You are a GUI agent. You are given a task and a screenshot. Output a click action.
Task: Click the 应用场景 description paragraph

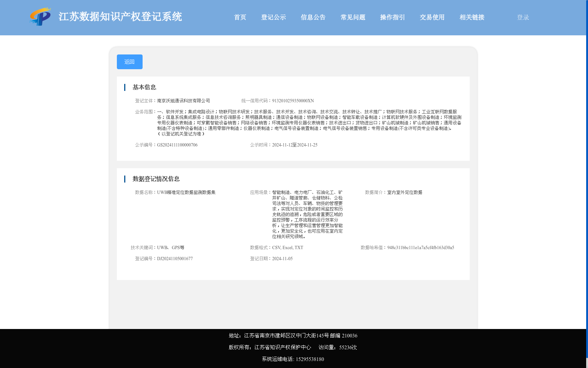(308, 215)
